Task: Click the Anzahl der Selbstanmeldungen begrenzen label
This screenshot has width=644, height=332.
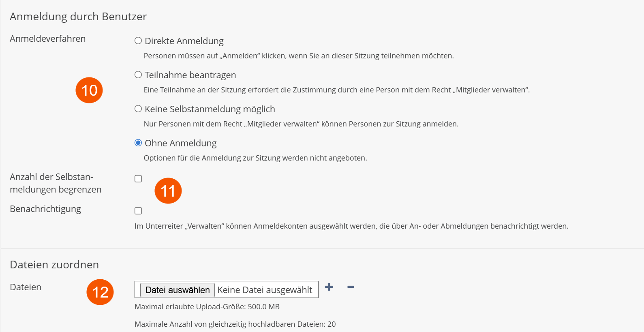Action: coord(56,183)
